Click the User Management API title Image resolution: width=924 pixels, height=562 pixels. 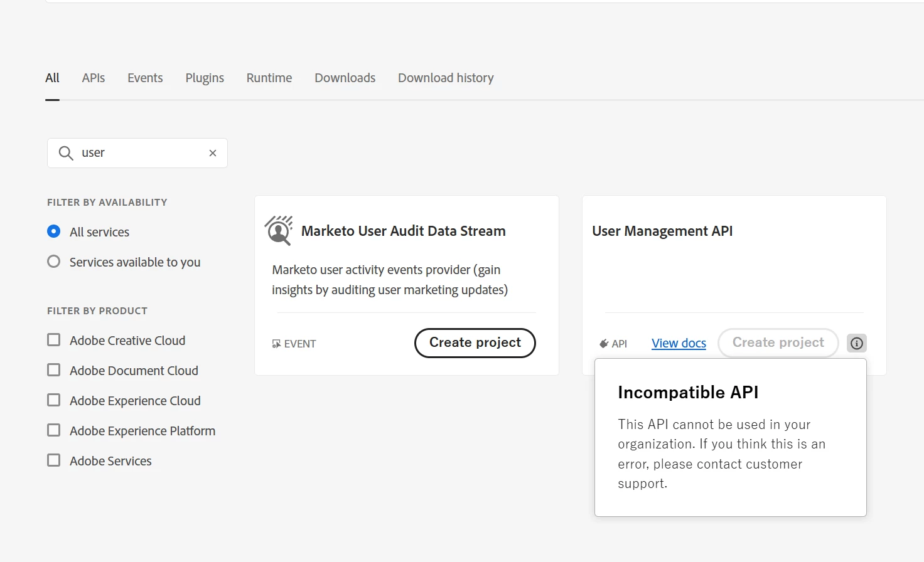point(662,231)
